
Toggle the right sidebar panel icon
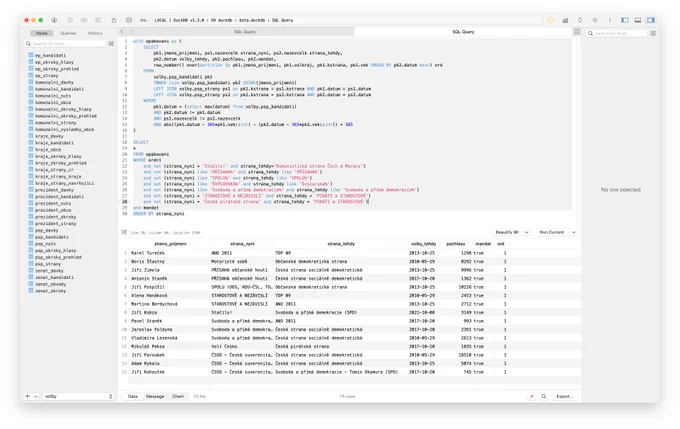coord(651,20)
